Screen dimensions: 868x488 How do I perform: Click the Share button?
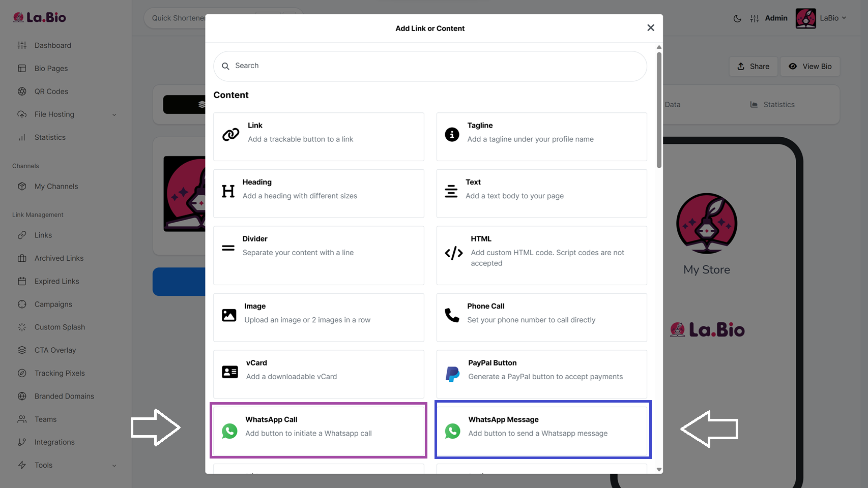pos(753,67)
